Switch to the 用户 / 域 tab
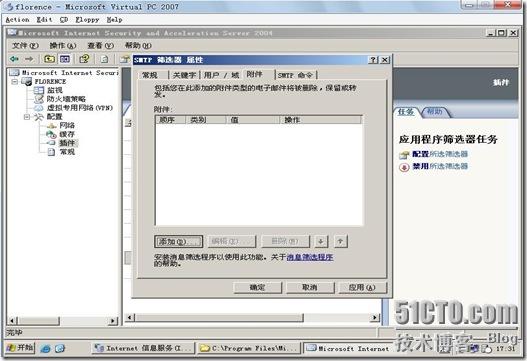The height and width of the screenshot is (361, 527). coord(221,75)
